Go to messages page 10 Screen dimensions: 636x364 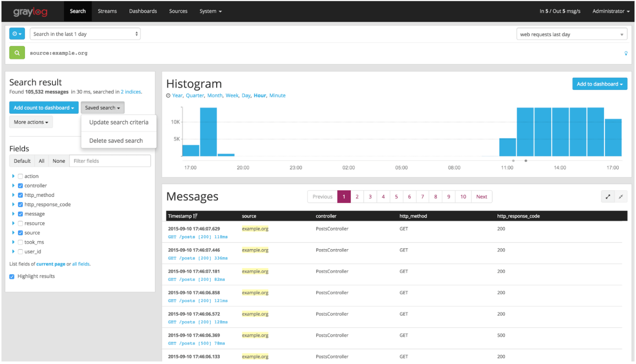pos(463,197)
